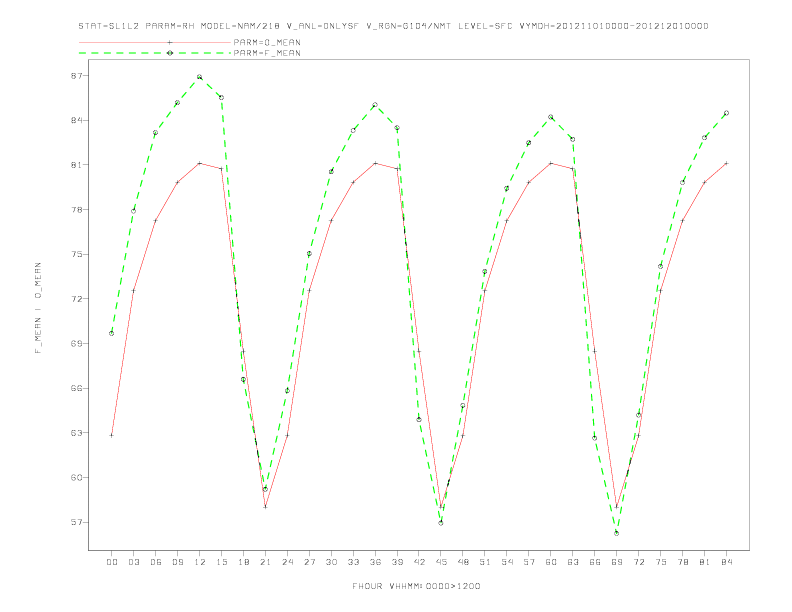Click the F_MEAN circle marker at hour 00
This screenshot has height=612, width=792.
(112, 333)
